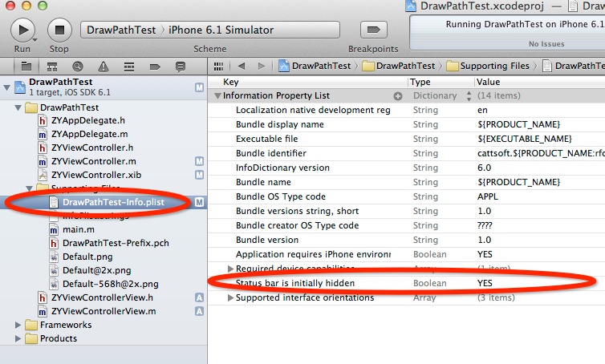
Task: Change Dictionary type via stepper
Action: pyautogui.click(x=469, y=96)
